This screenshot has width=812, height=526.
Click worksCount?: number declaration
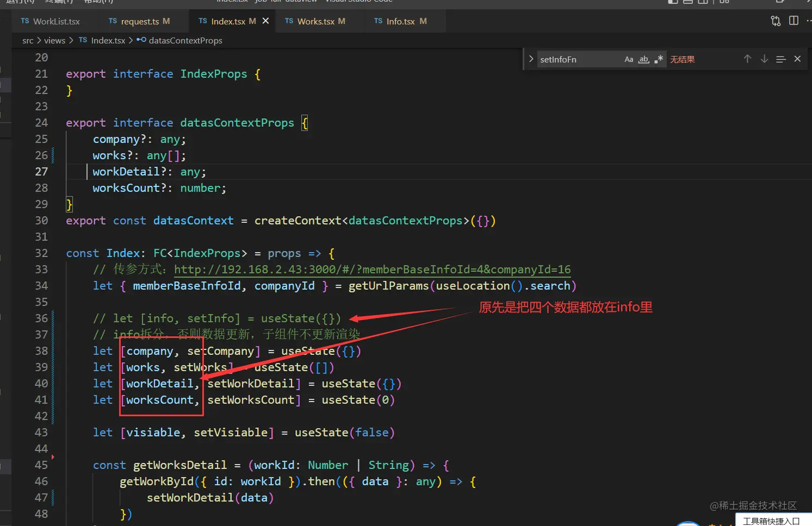159,188
